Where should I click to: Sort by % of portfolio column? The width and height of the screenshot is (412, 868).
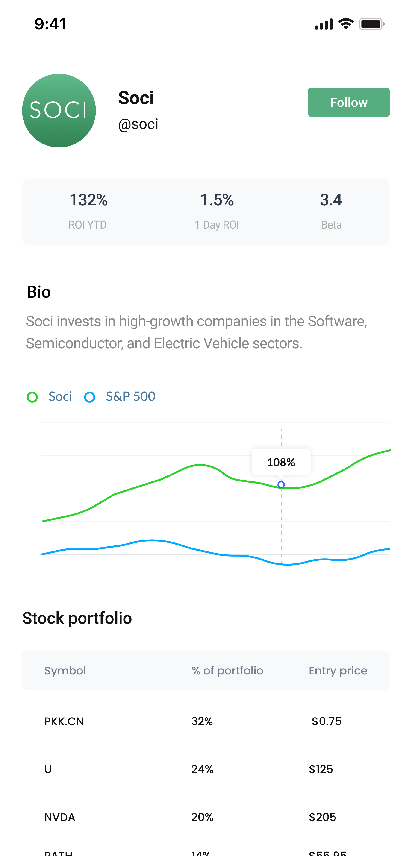[228, 671]
